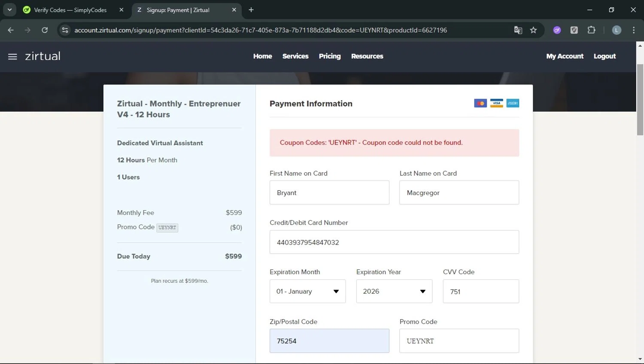644x364 pixels.
Task: View site information icon in address bar
Action: 65,30
